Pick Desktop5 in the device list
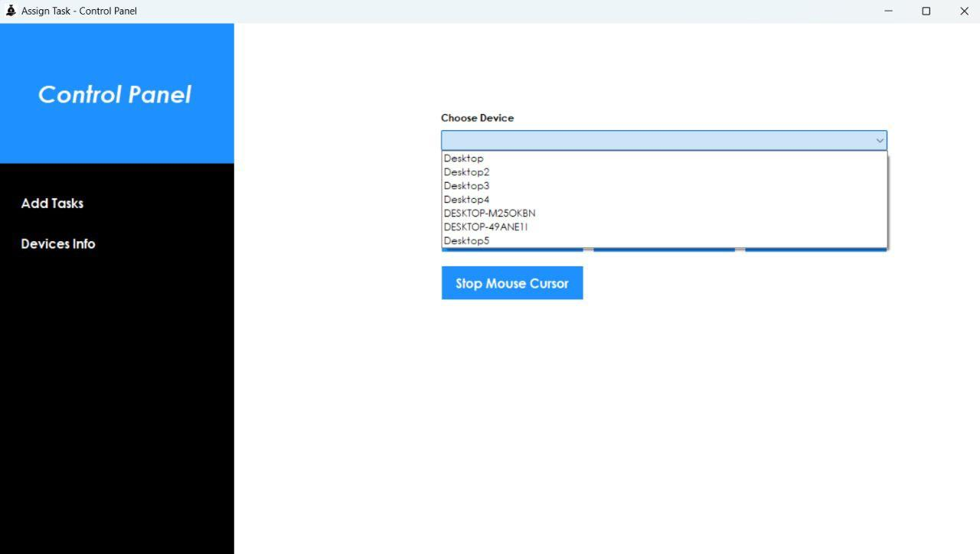Viewport: 980px width, 554px height. [466, 241]
